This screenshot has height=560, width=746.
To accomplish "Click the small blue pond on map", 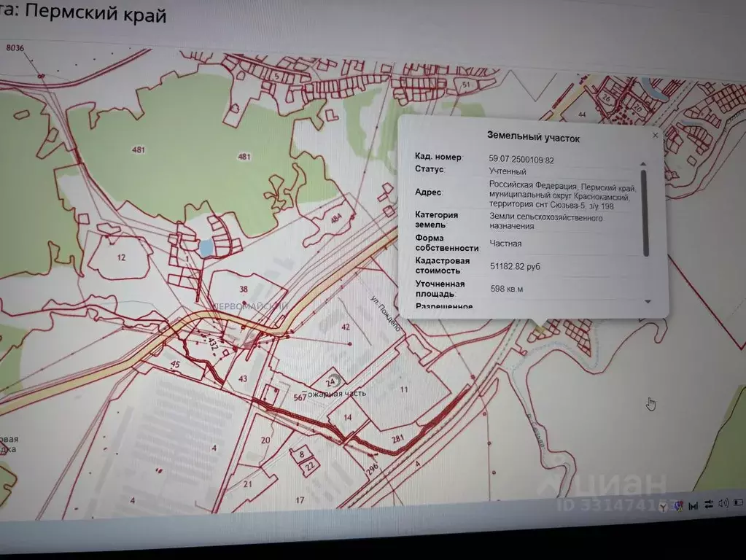I will coord(206,248).
